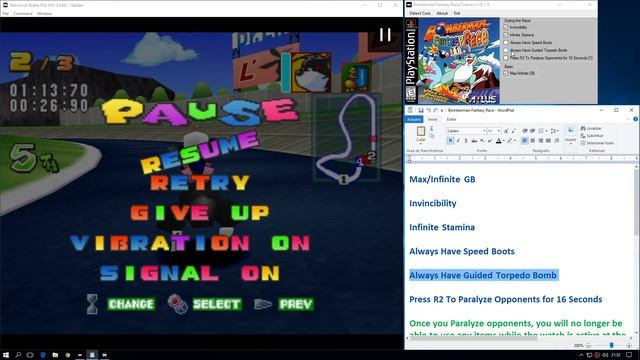Click Exit in the trainer menu bar

[457, 13]
